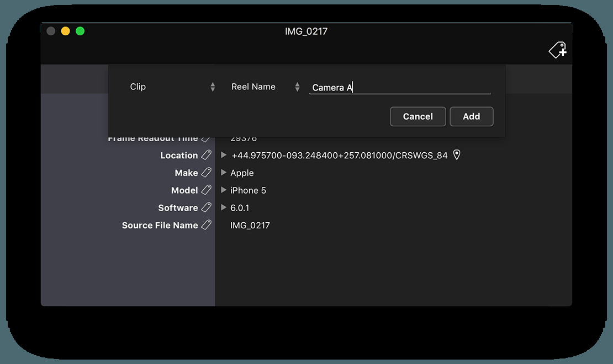Click the add tag icon in toolbar
This screenshot has width=613, height=364.
click(x=557, y=50)
